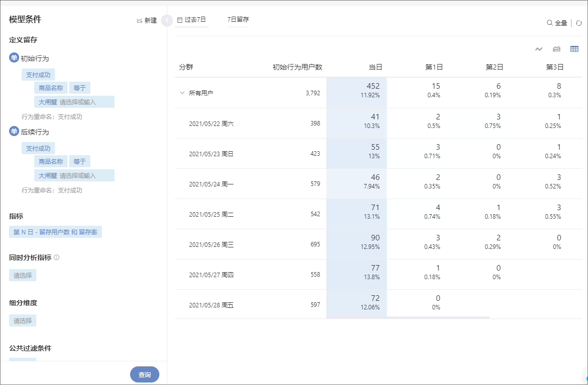
Task: Select the 支付成功 event under 初始行为
Action: 38,75
